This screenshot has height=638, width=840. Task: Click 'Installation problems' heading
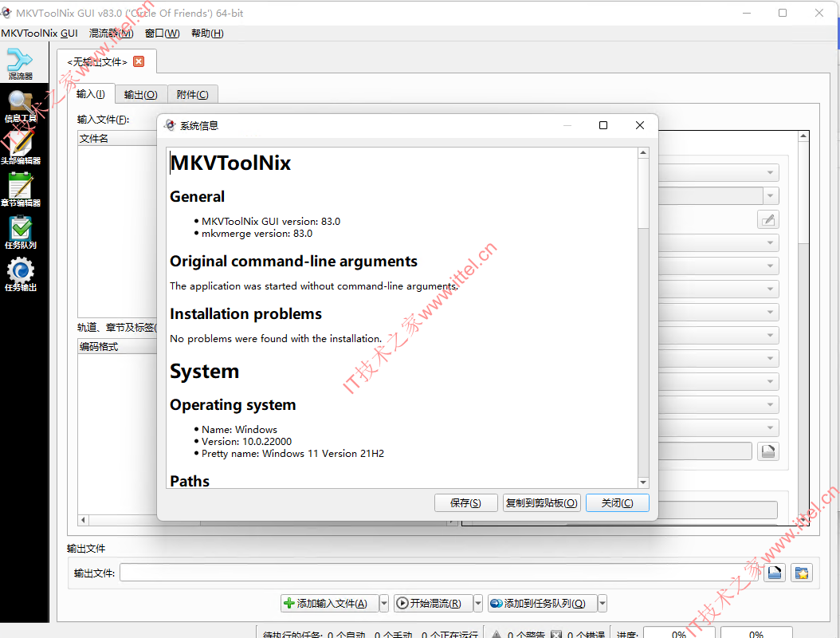[246, 314]
